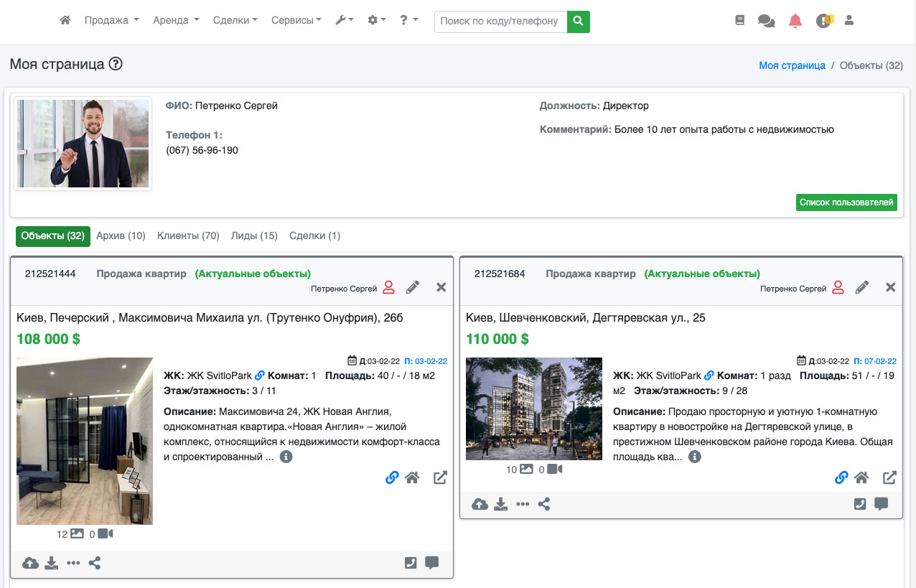Expand the Продажа dropdown menu
916x588 pixels.
click(x=111, y=21)
